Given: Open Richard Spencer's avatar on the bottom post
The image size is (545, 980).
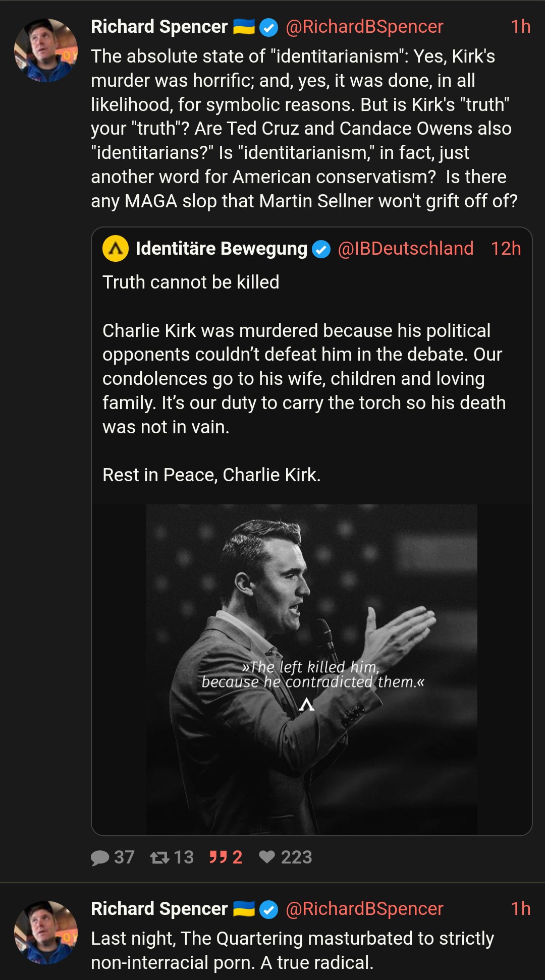Looking at the screenshot, I should click(46, 933).
